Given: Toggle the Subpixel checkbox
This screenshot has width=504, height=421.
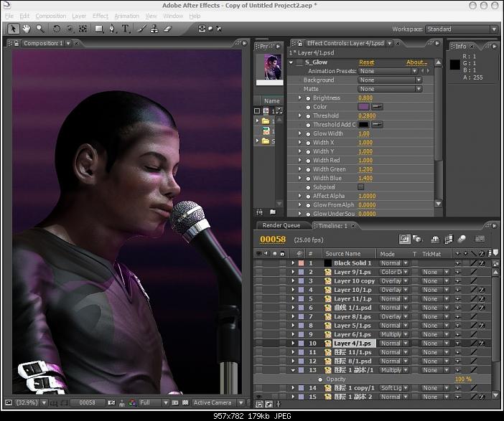Looking at the screenshot, I should point(361,187).
